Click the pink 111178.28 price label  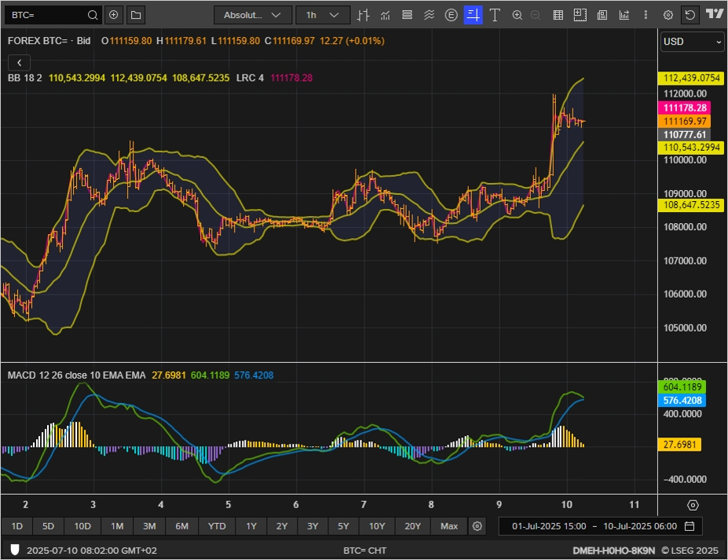tap(684, 108)
